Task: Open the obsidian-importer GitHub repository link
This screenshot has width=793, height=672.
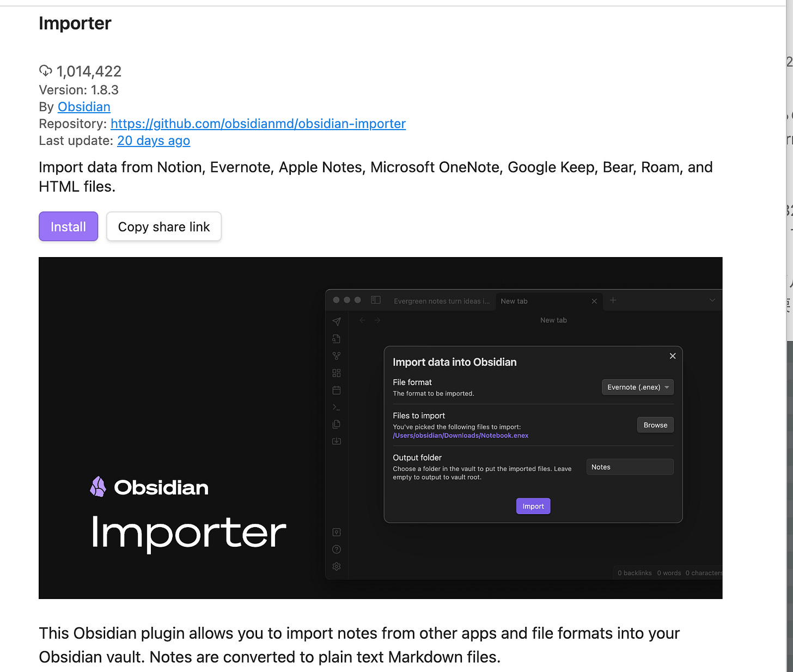Action: 258,124
